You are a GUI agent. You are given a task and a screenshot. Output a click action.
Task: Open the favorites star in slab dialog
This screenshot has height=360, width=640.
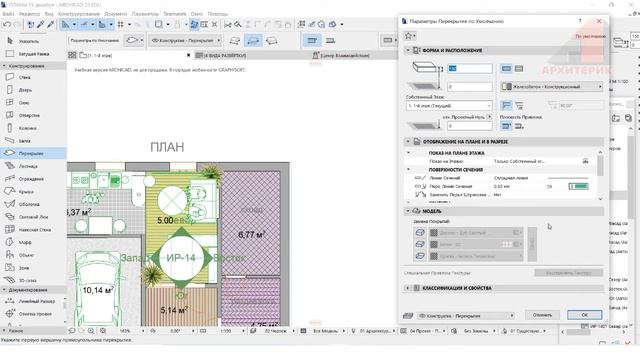pyautogui.click(x=409, y=36)
